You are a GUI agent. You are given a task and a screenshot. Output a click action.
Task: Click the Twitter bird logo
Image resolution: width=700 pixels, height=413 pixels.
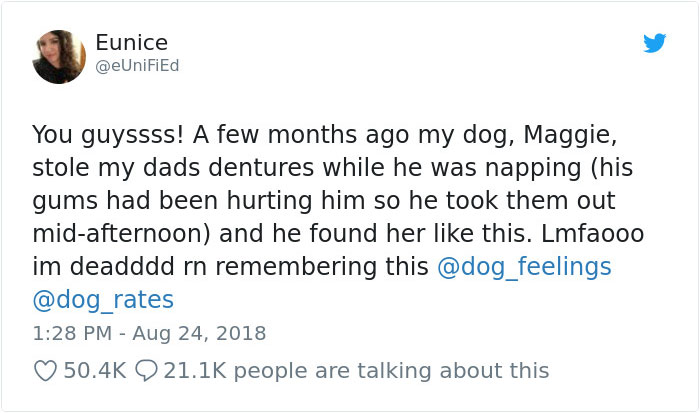pyautogui.click(x=654, y=44)
